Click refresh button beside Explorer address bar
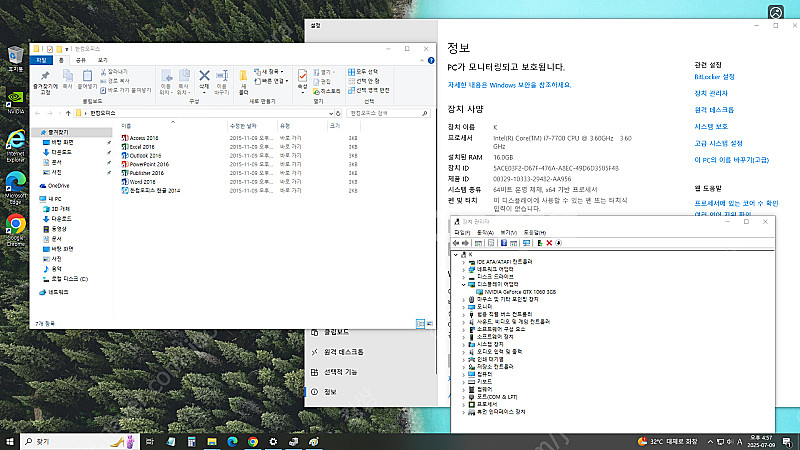The height and width of the screenshot is (450, 800). (x=338, y=113)
